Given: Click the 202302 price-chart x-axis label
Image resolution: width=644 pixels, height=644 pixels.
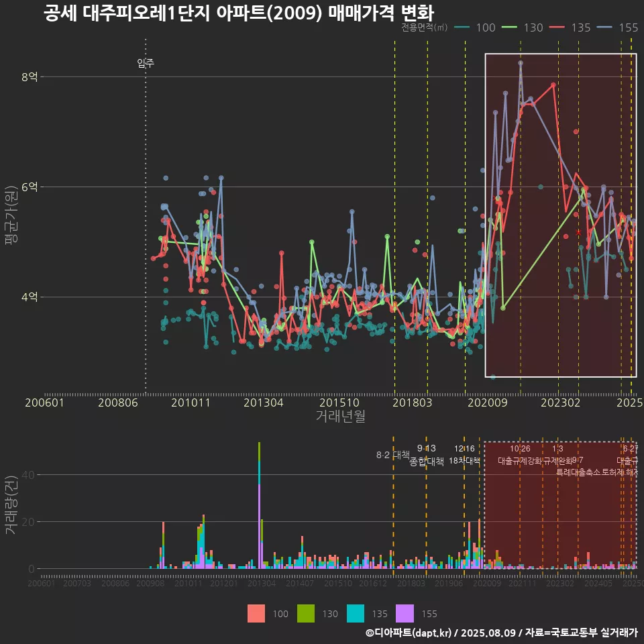Looking at the screenshot, I should pos(561,402).
